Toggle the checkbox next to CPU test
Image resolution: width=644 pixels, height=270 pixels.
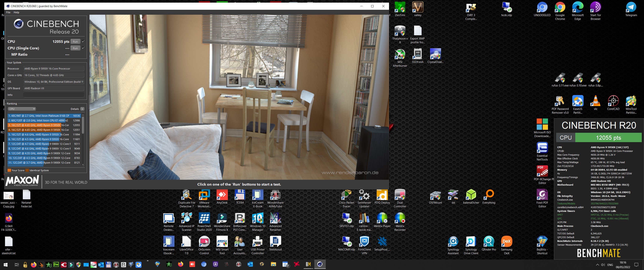(x=83, y=41)
